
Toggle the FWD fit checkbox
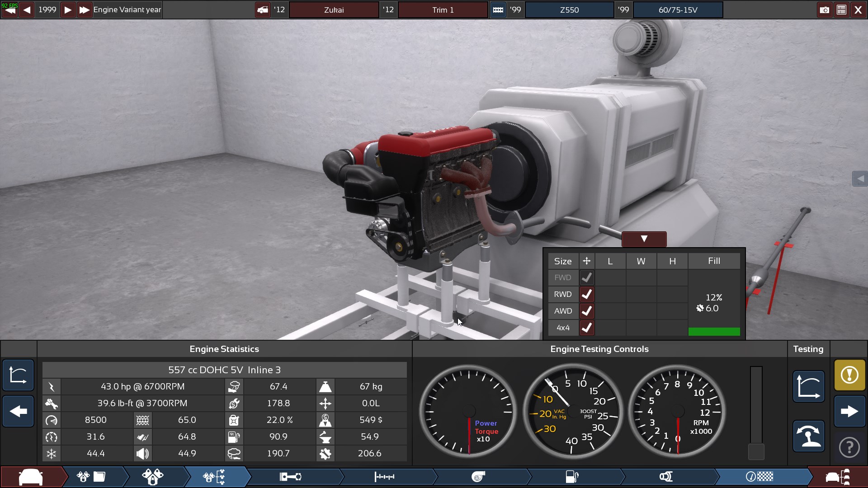pos(587,277)
